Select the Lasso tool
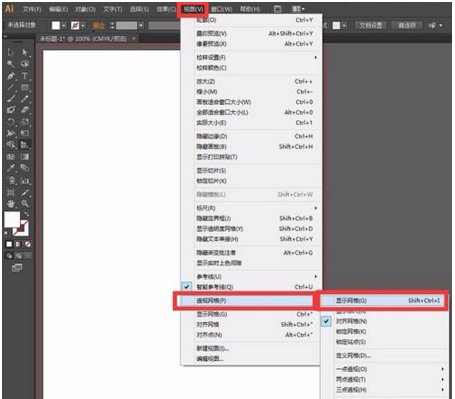Image resolution: width=455 pixels, height=399 pixels. click(x=25, y=64)
